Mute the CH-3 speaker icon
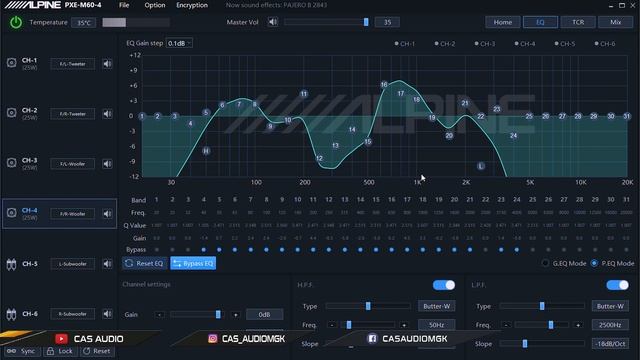This screenshot has width=640, height=360. coord(107,164)
